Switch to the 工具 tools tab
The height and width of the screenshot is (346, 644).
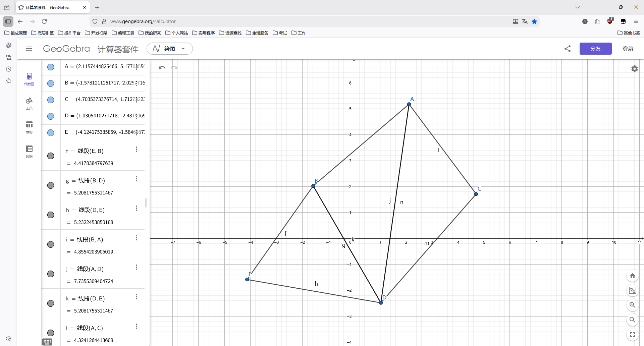pos(29,103)
